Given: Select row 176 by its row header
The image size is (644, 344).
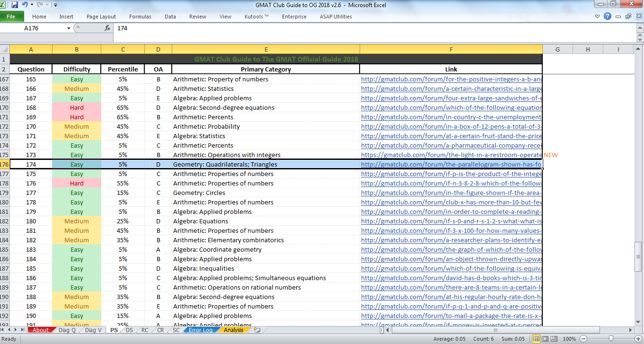Looking at the screenshot, I should (5, 164).
